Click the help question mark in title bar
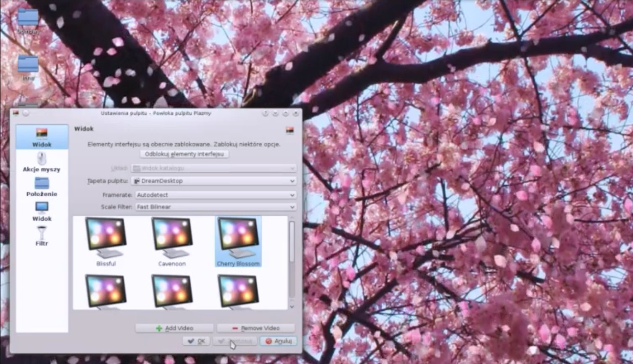The height and width of the screenshot is (364, 633). (265, 113)
